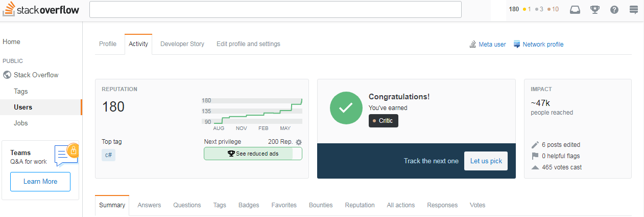
Task: Open the achievements trophy icon
Action: tap(595, 9)
